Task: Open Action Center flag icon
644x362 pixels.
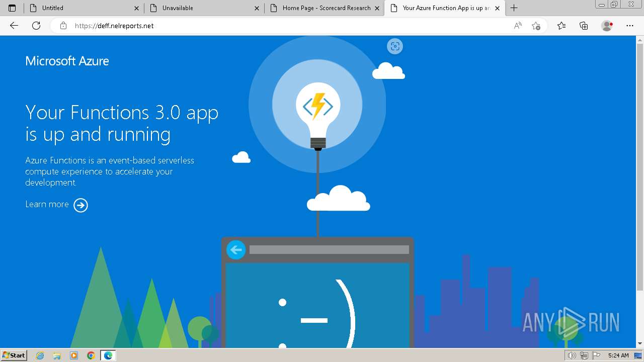Action: 595,355
